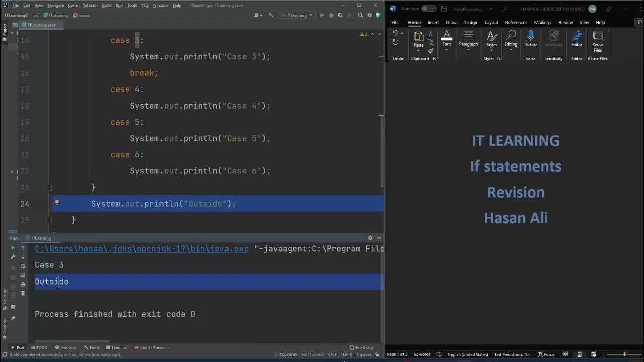
Task: Open the user account icon in IntelliJ toolbar
Action: tap(257, 15)
